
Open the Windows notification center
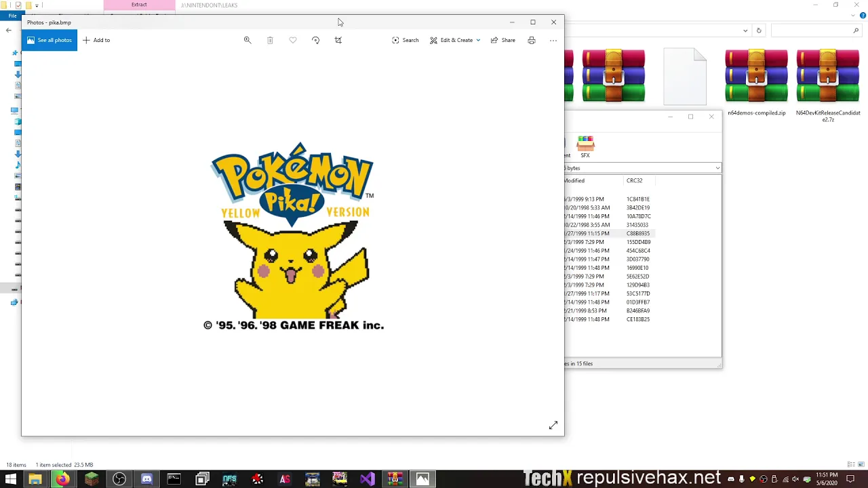[x=850, y=479]
